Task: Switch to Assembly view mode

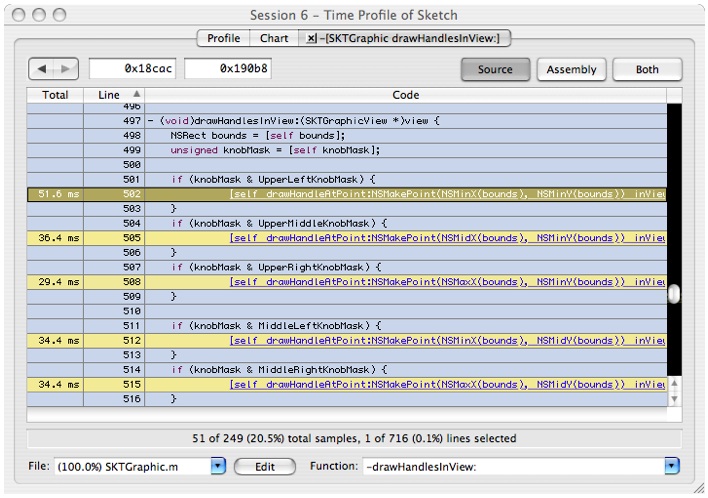Action: [572, 70]
